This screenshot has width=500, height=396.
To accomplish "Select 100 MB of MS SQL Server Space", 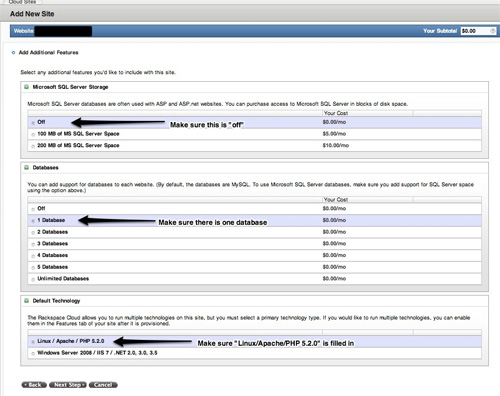I will tap(33, 134).
